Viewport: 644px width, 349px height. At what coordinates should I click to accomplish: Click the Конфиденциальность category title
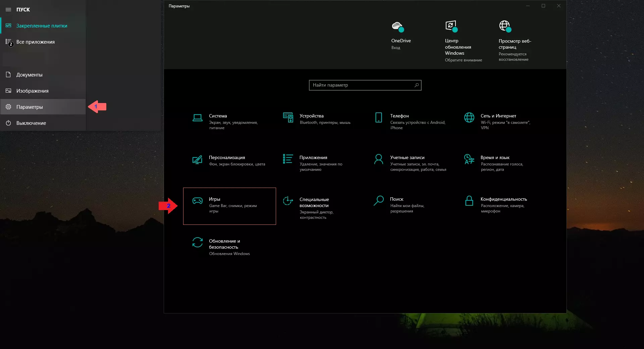coord(504,199)
